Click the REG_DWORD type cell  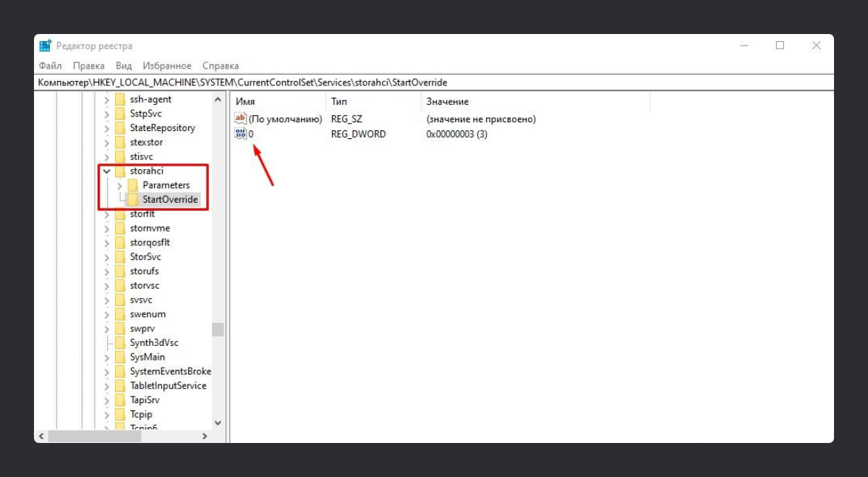[358, 134]
